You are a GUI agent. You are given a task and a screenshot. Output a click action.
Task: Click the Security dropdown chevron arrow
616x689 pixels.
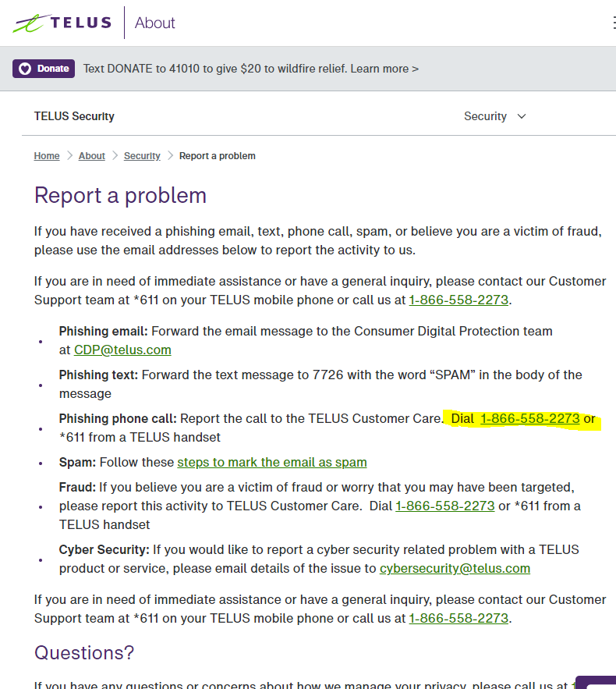click(521, 116)
